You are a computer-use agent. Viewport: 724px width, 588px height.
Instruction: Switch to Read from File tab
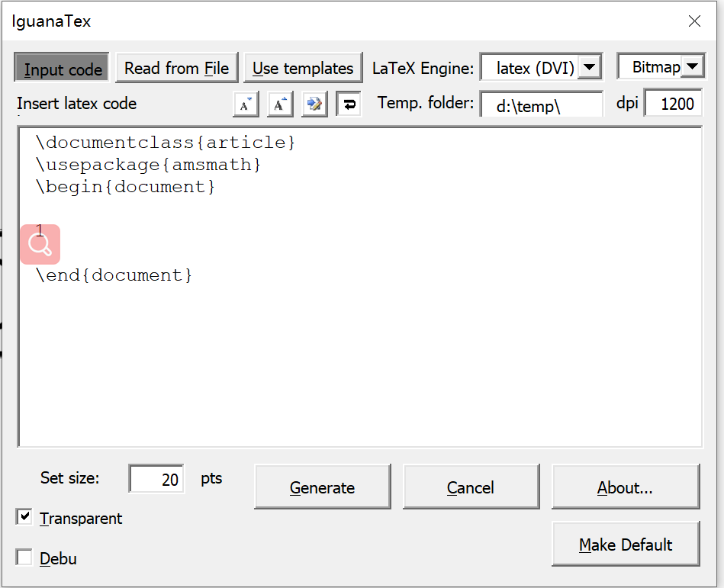point(176,68)
